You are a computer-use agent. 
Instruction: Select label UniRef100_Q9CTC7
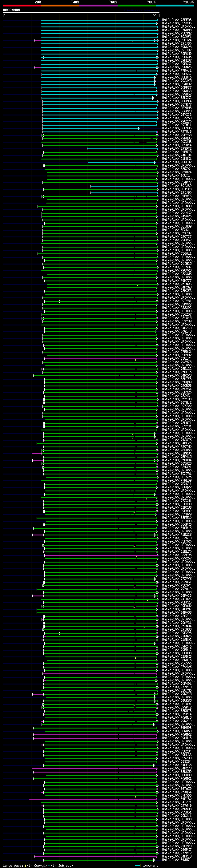(x=177, y=236)
